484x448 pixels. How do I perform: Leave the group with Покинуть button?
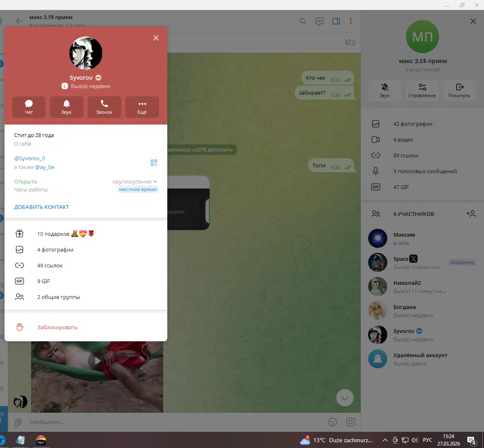click(459, 90)
